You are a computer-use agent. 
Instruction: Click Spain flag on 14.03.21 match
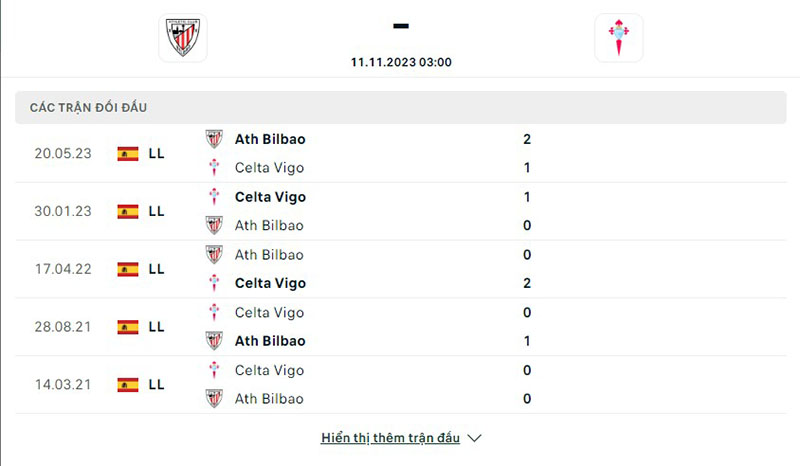[x=128, y=384]
